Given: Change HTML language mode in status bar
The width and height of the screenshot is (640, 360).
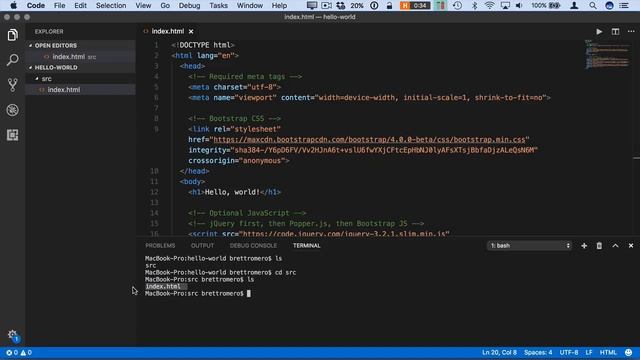Looking at the screenshot, I should tap(608, 353).
